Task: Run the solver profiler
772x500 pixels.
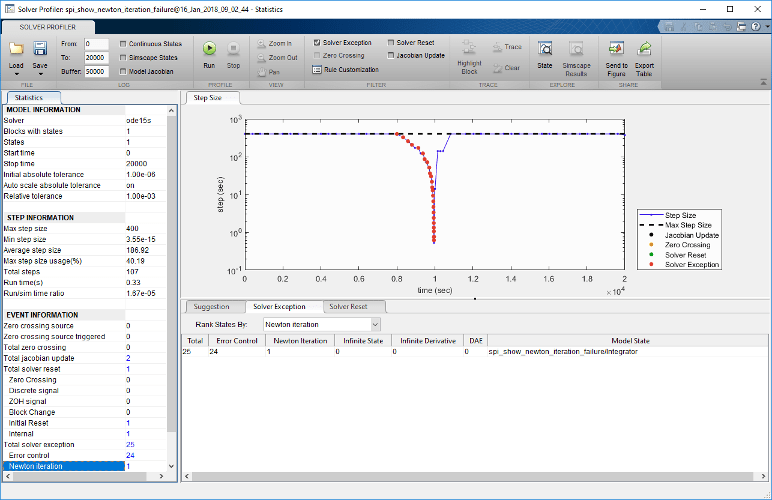Action: [209, 48]
